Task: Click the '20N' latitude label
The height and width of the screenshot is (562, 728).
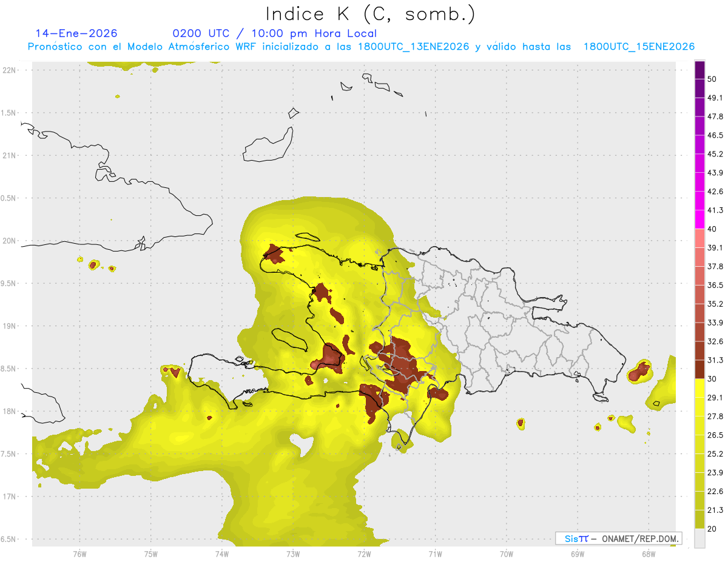Action: (10, 241)
